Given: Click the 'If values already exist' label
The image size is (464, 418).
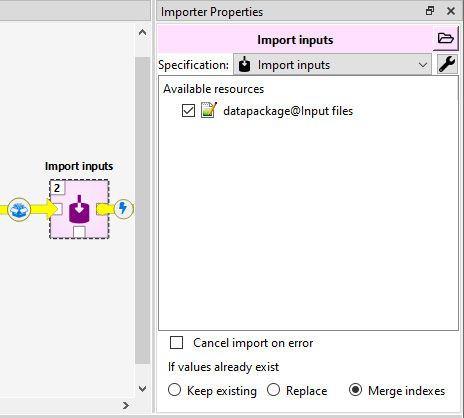Looking at the screenshot, I should (223, 367).
